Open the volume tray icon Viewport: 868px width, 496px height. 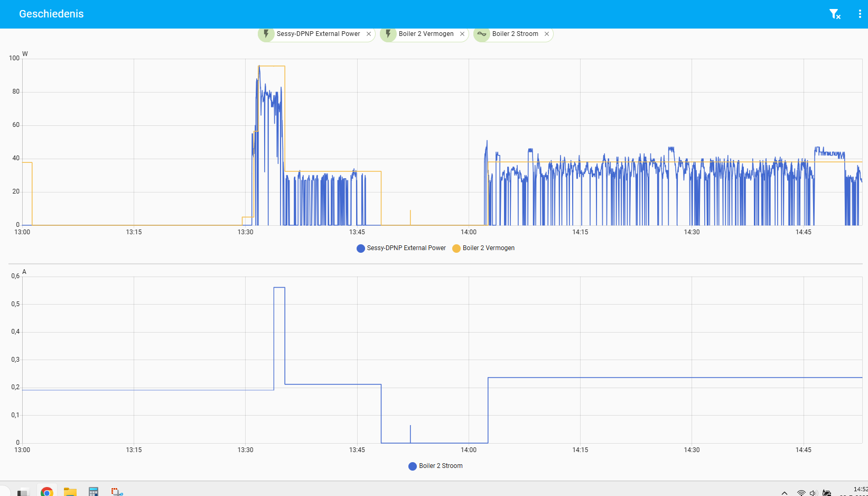[814, 493]
